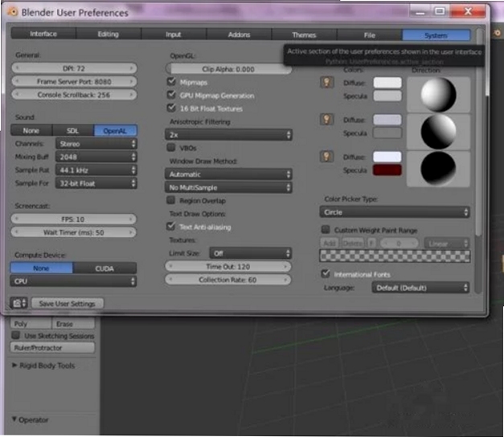Screen dimensions: 504x437
Task: Open the Language Default dropdown
Action: tap(420, 288)
